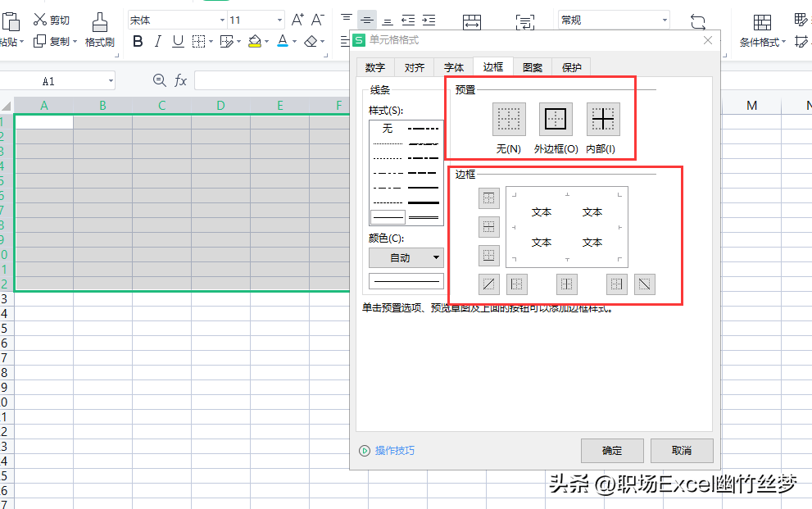The image size is (812, 509).
Task: Click the font color A icon
Action: pos(282,41)
